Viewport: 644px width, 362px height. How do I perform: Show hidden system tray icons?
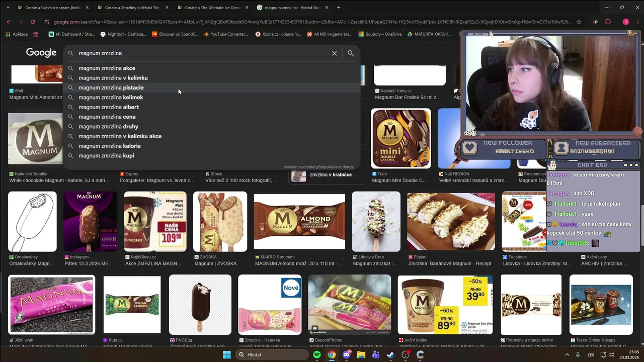[567, 355]
